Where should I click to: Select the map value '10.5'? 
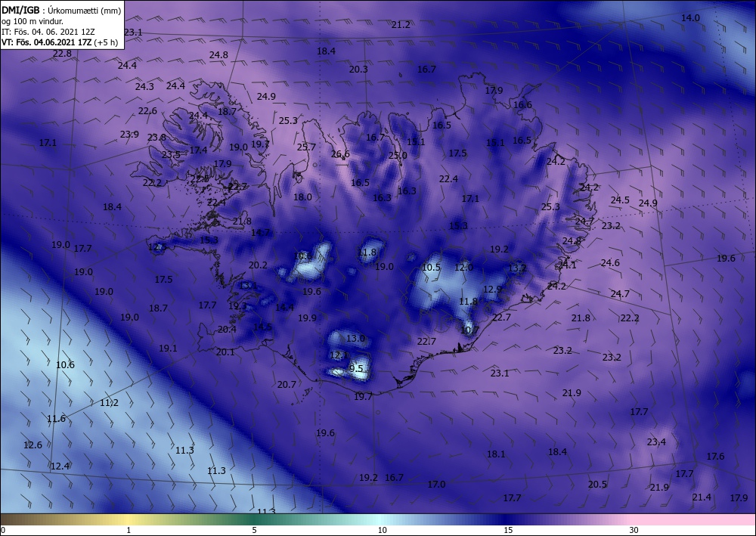point(431,268)
